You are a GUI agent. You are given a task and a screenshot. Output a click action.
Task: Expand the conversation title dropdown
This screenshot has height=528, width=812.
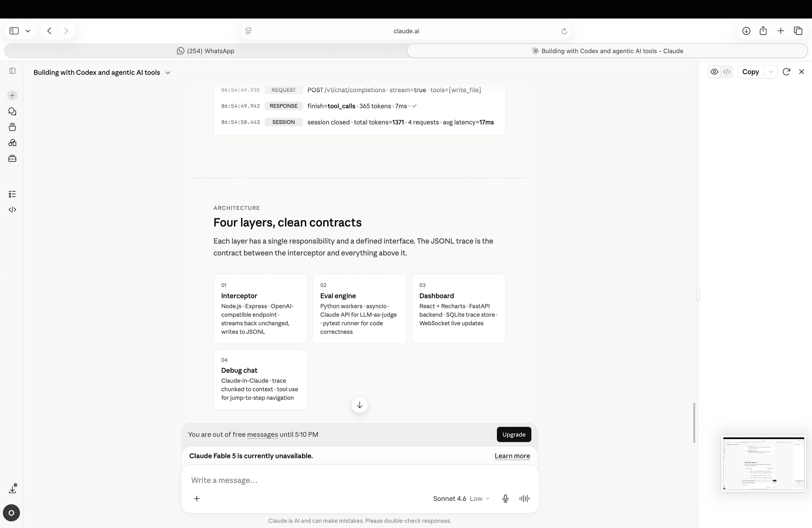tap(168, 73)
